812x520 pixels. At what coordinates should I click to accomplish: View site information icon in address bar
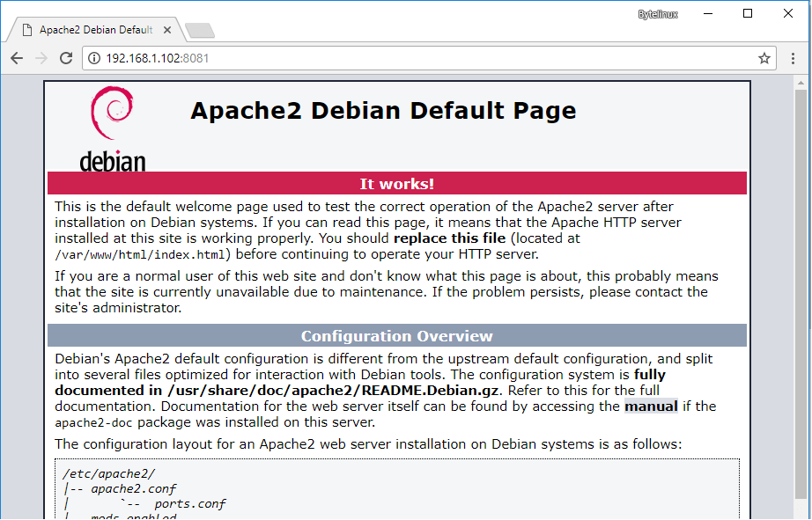(x=94, y=58)
